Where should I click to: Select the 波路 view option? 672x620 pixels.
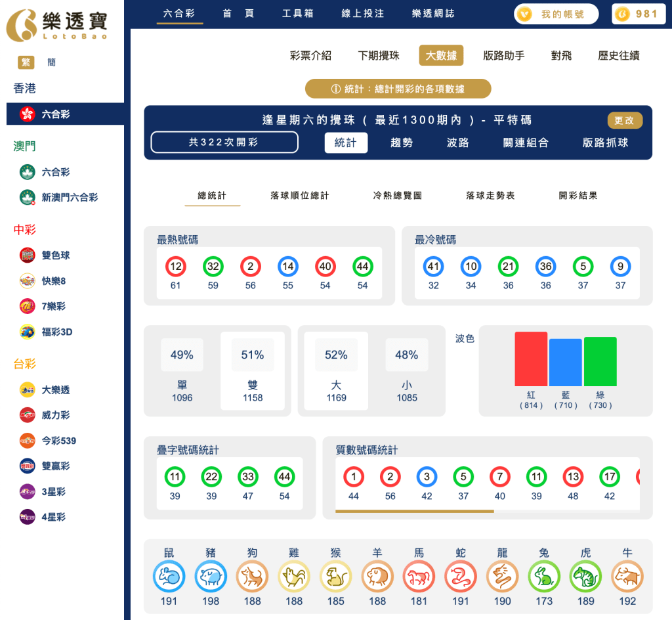[457, 143]
